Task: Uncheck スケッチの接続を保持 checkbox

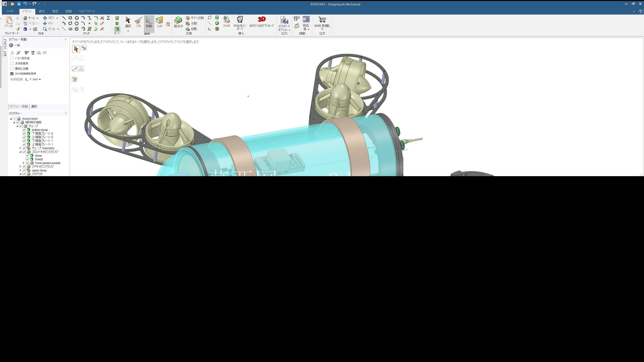Action: (x=12, y=74)
